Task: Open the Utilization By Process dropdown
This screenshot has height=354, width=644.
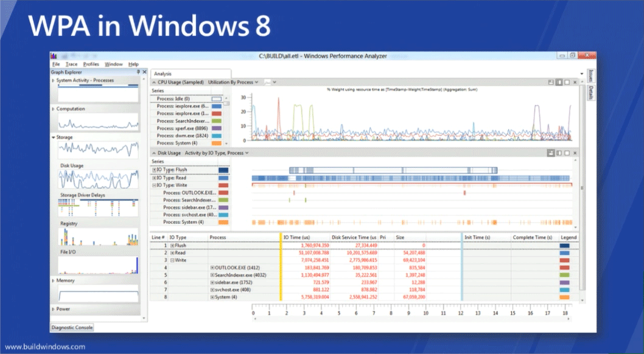Action: (x=256, y=83)
